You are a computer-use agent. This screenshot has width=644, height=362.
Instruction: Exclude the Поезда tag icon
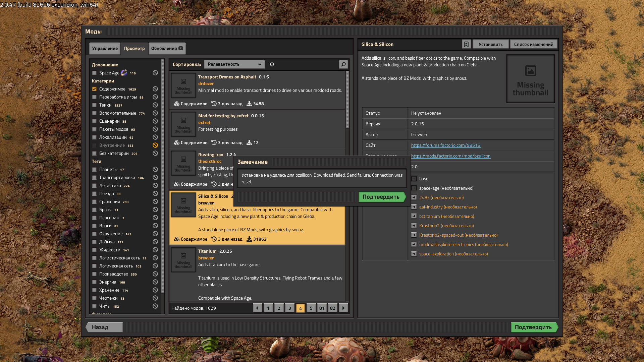coord(155,193)
